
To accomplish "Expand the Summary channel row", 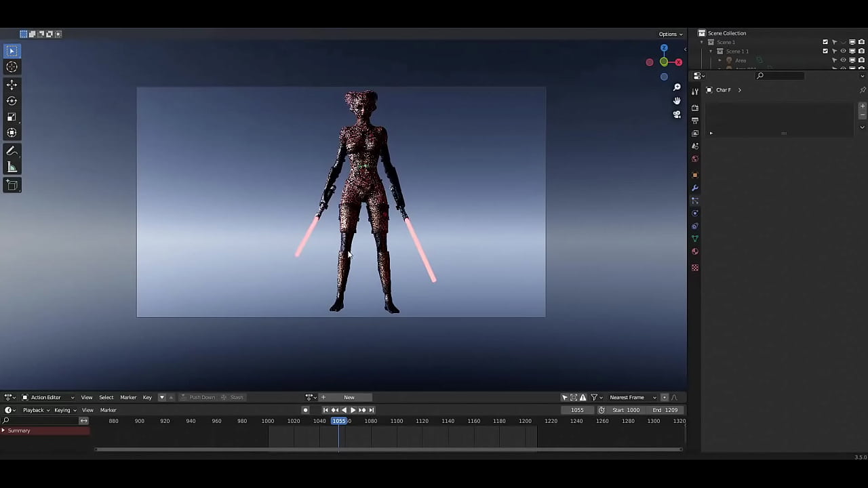I will pyautogui.click(x=3, y=431).
